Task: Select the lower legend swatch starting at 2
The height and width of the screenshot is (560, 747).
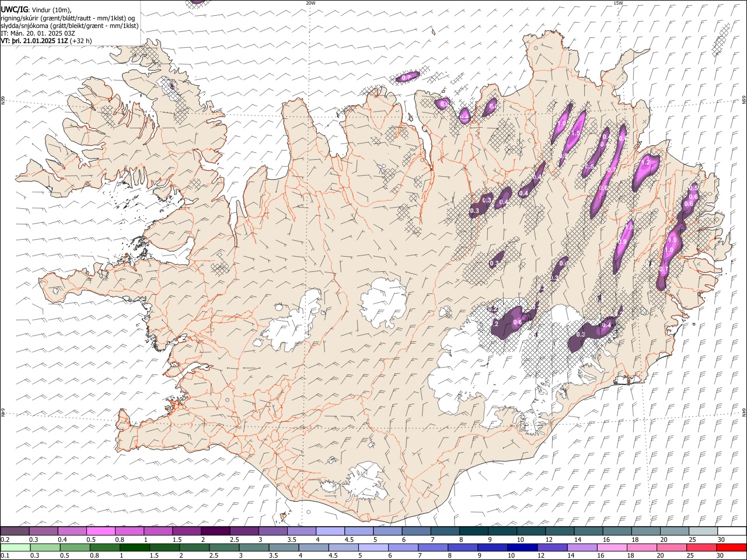Action: click(x=194, y=548)
